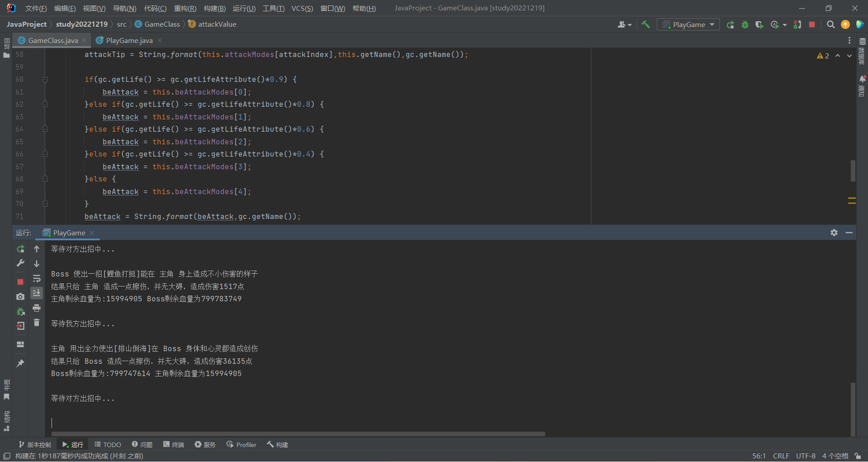Toggle tool window quick access icon

[7, 456]
